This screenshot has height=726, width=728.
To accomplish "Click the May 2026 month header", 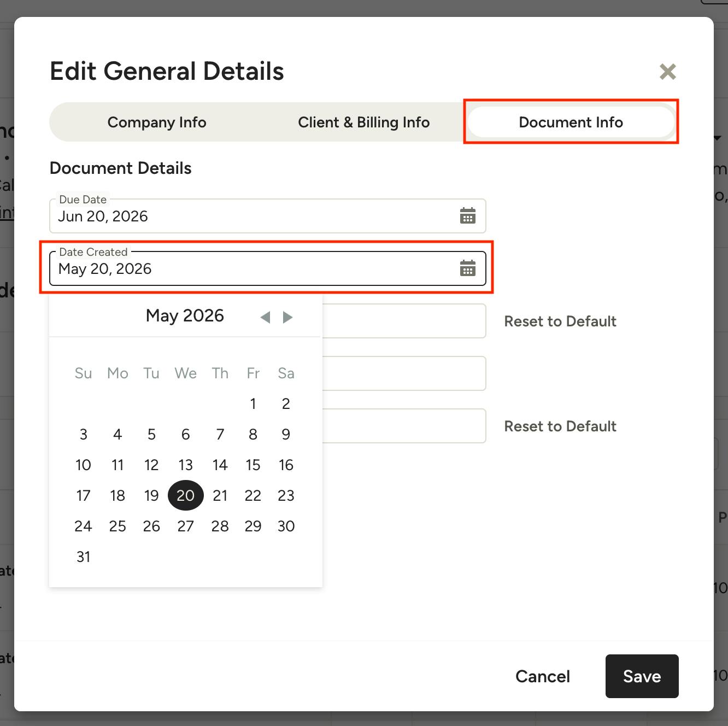I will [x=185, y=315].
